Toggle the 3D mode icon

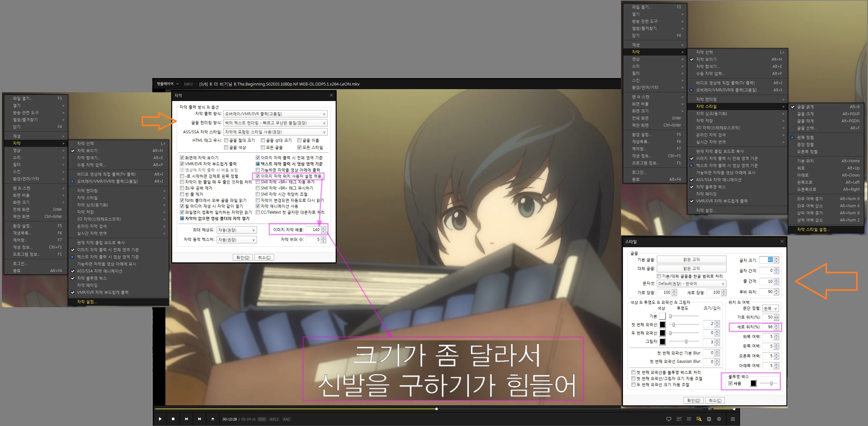click(x=689, y=419)
